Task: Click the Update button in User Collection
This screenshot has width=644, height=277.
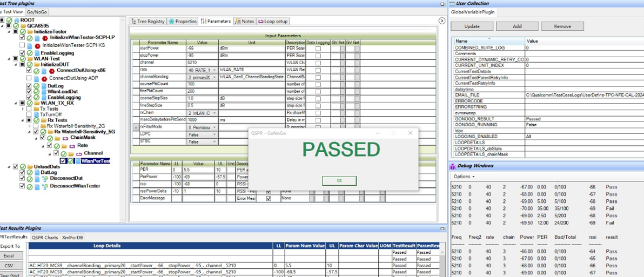Action: point(472,26)
